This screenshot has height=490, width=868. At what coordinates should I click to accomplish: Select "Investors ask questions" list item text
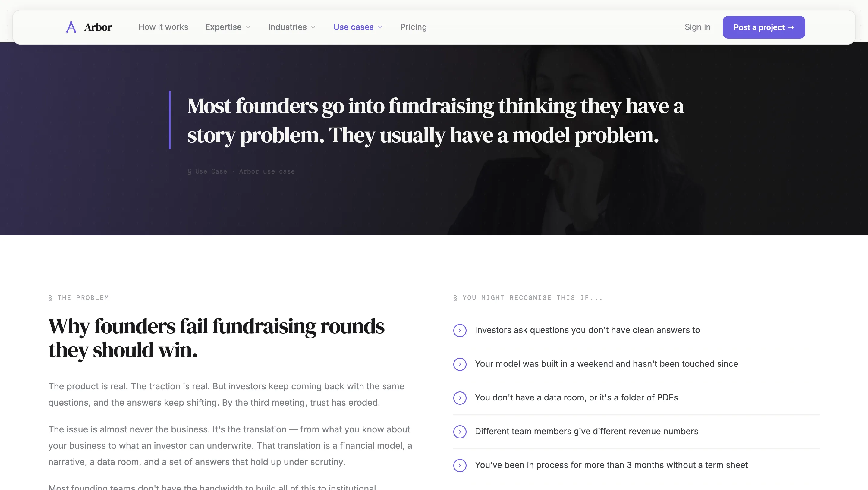587,330
